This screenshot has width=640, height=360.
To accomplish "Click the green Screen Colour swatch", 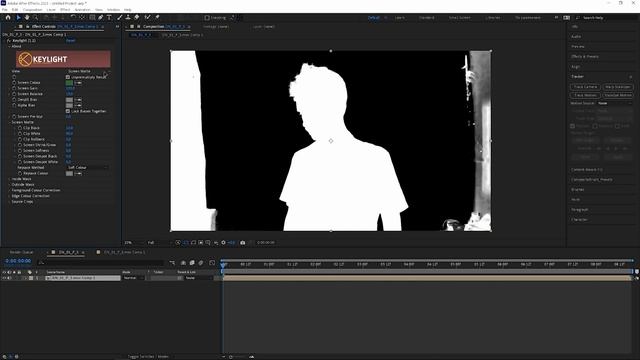I will [x=69, y=82].
